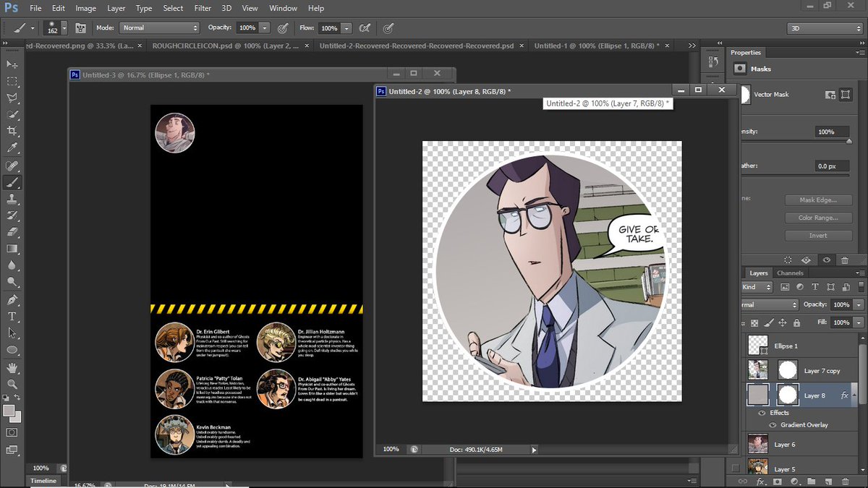
Task: Open the layer filter Kind dropdown
Action: pyautogui.click(x=758, y=287)
